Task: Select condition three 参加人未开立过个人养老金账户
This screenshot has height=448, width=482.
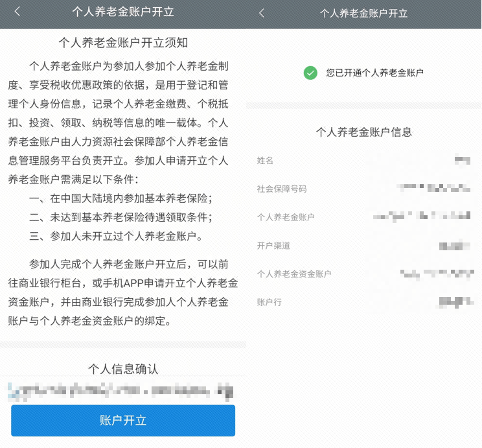Action: pos(116,236)
